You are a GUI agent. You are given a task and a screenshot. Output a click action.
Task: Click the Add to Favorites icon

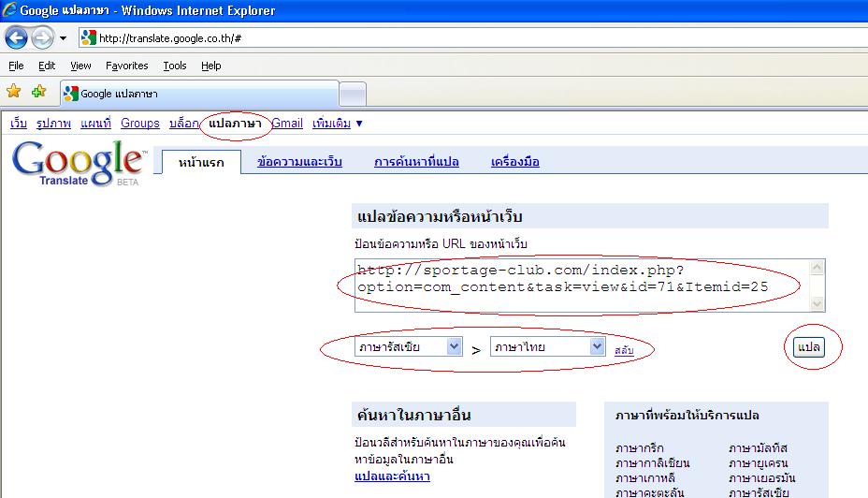[38, 92]
